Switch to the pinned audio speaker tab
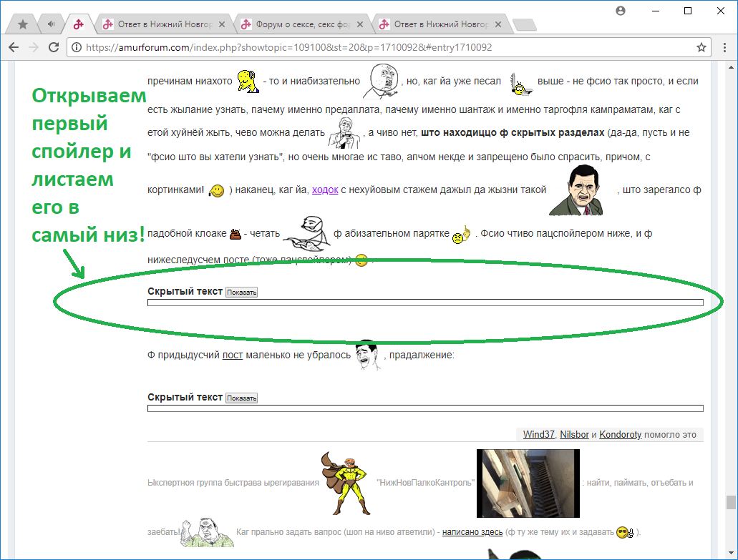738x560 pixels. pos(51,24)
